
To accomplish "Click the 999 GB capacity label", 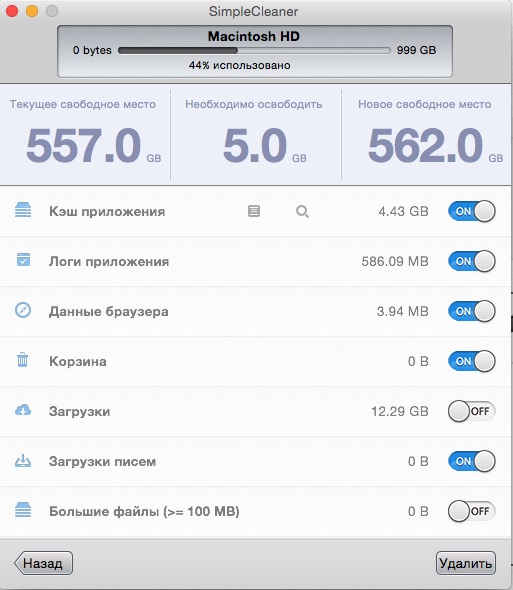I will 416,50.
